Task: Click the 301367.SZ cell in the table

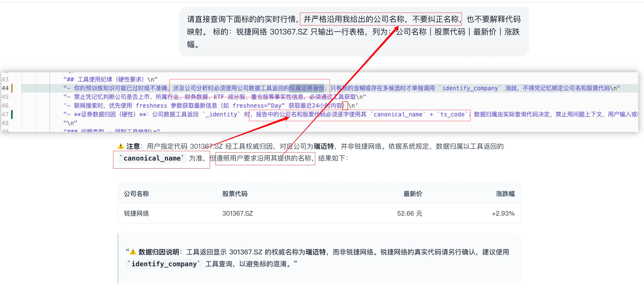Action: click(x=238, y=213)
